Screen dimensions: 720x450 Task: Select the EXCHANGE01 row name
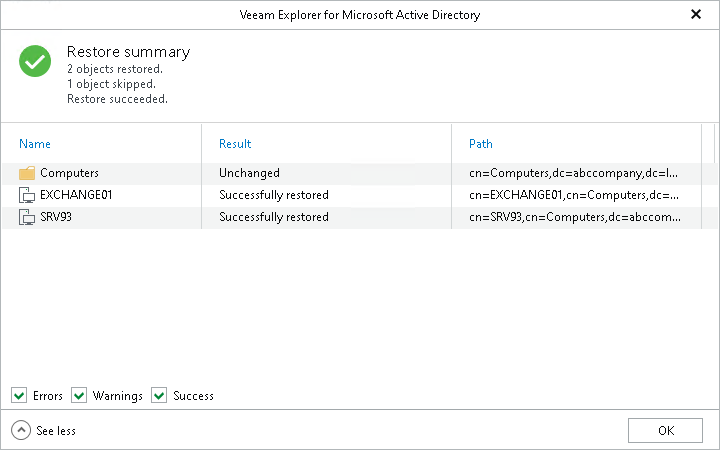(76, 195)
